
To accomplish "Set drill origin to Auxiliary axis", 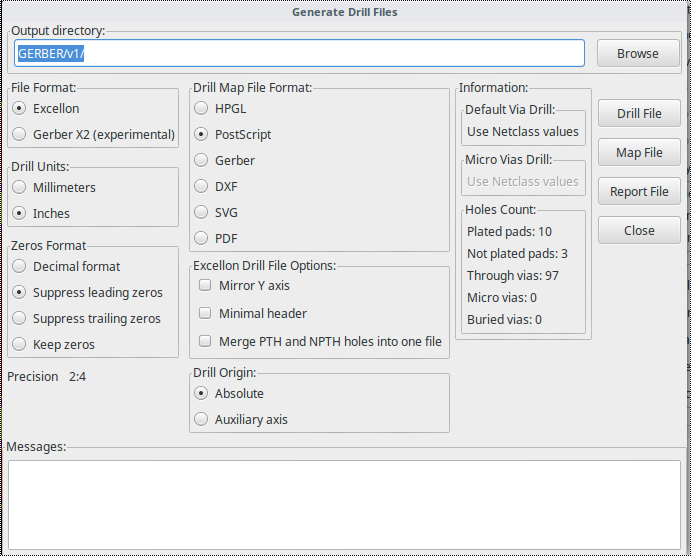I will pyautogui.click(x=202, y=419).
